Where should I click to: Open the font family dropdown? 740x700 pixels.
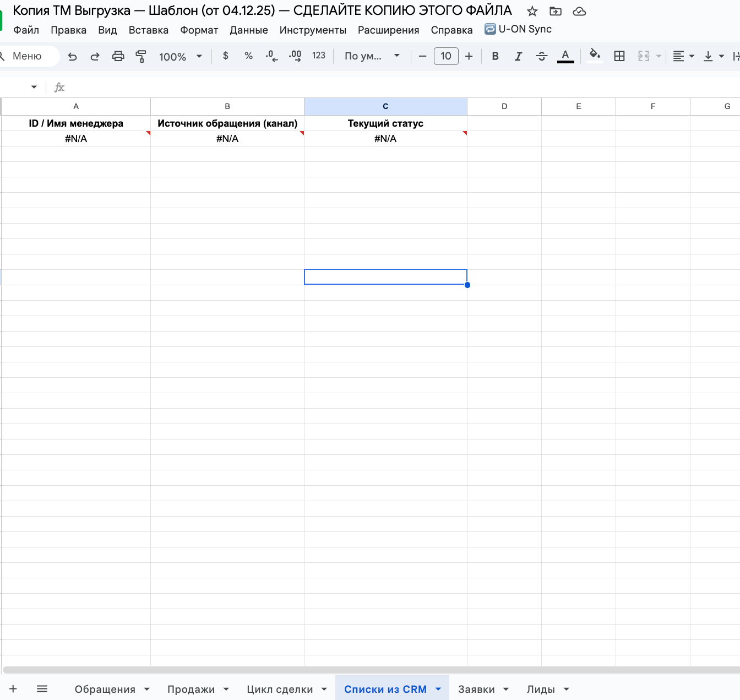372,56
